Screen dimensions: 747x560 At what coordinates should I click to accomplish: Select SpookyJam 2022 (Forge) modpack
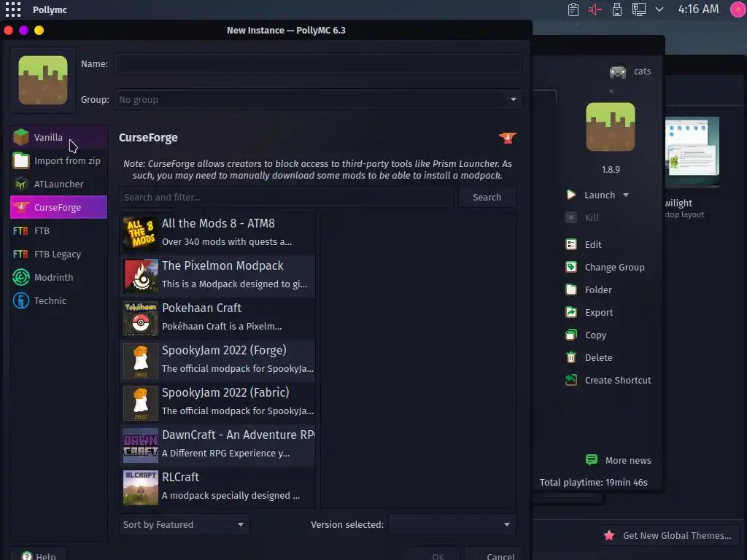click(219, 360)
